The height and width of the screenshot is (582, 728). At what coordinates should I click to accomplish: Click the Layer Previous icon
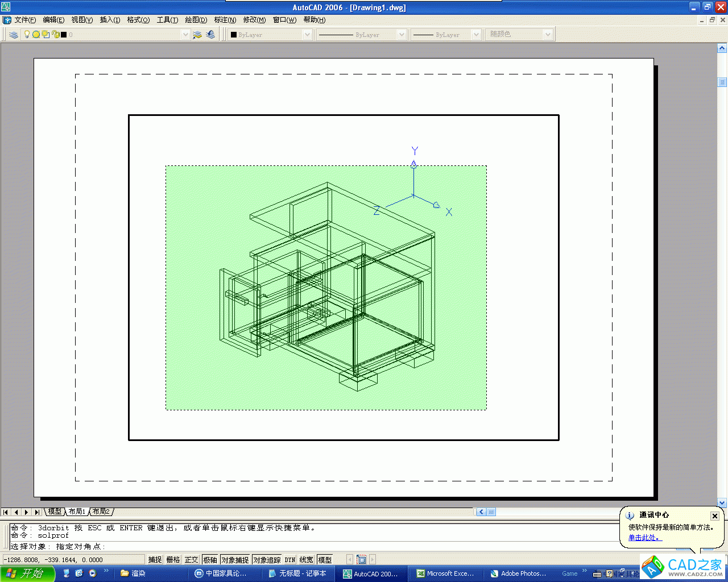point(210,34)
